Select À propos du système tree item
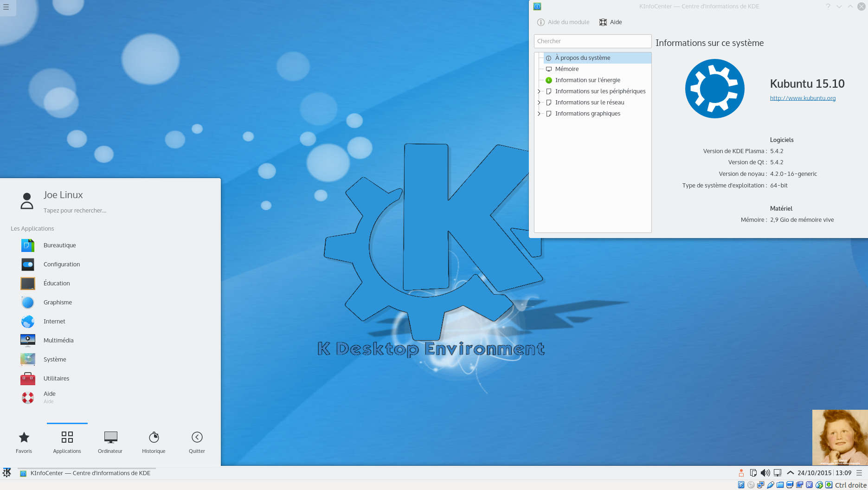This screenshot has height=490, width=868. [x=598, y=58]
